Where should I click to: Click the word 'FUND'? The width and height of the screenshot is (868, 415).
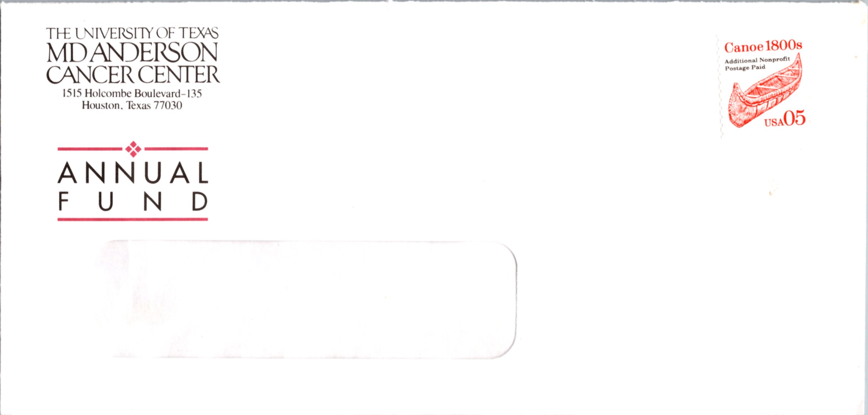(x=133, y=201)
